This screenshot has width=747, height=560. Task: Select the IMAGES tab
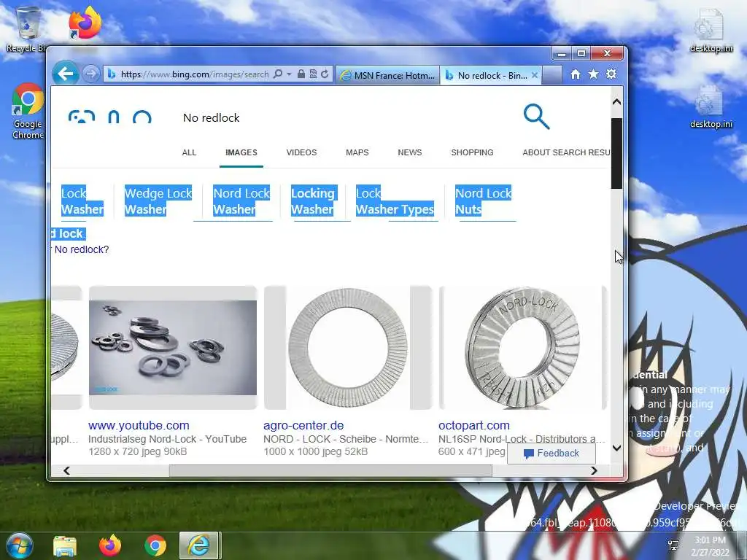tap(241, 152)
